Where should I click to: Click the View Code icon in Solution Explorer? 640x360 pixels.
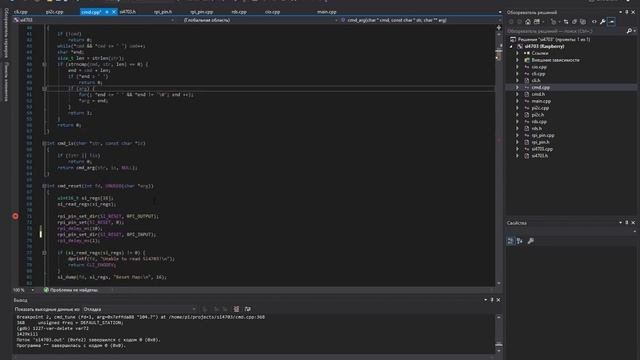pos(594,22)
